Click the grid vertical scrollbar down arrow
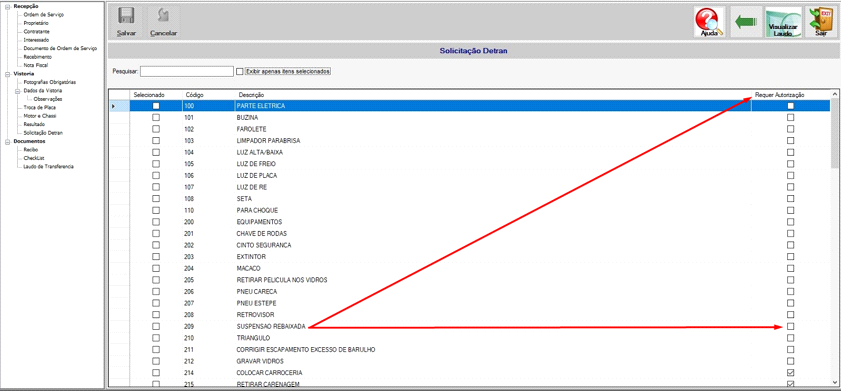Viewport: 841px width, 391px height. 835,381
